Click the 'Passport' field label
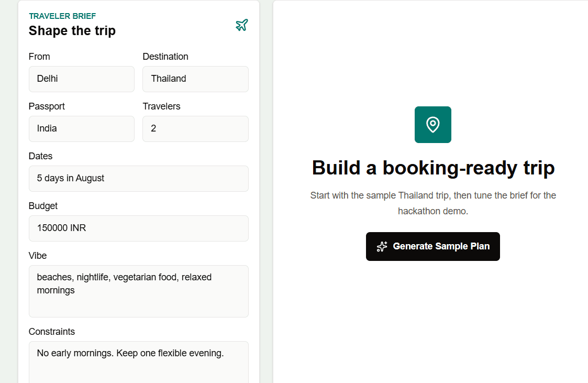This screenshot has width=588, height=383. (x=47, y=106)
